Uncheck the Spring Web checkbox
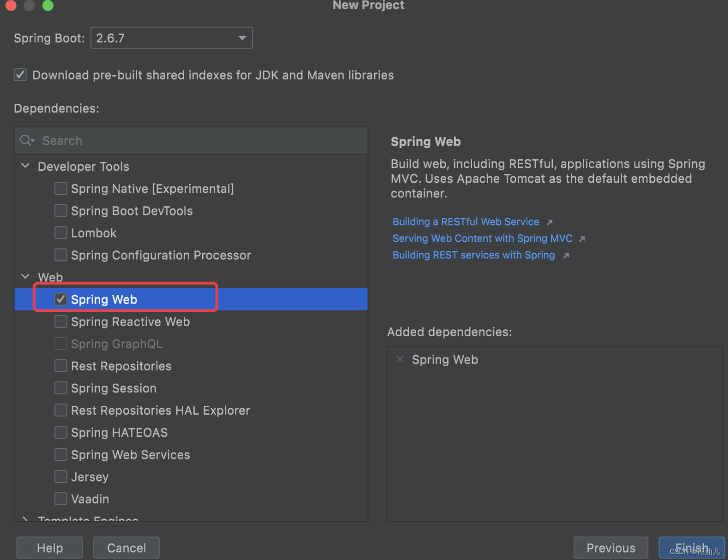Screen dimensions: 728x560 click(61, 300)
